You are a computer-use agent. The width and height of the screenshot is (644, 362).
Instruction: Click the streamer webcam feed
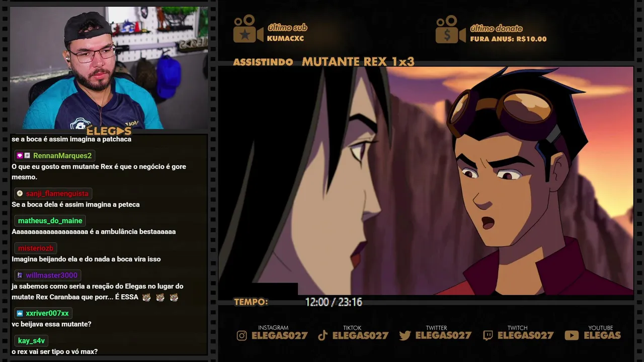(109, 68)
